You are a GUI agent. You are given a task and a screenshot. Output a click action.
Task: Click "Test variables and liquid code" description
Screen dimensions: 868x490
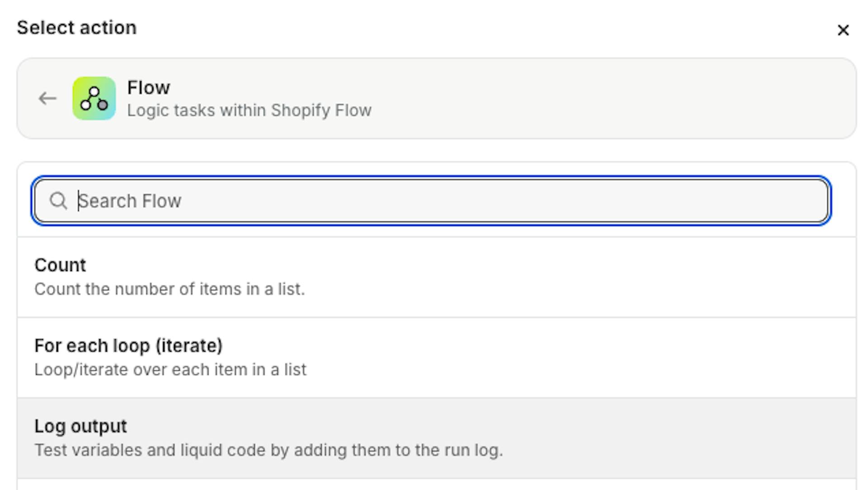(269, 450)
